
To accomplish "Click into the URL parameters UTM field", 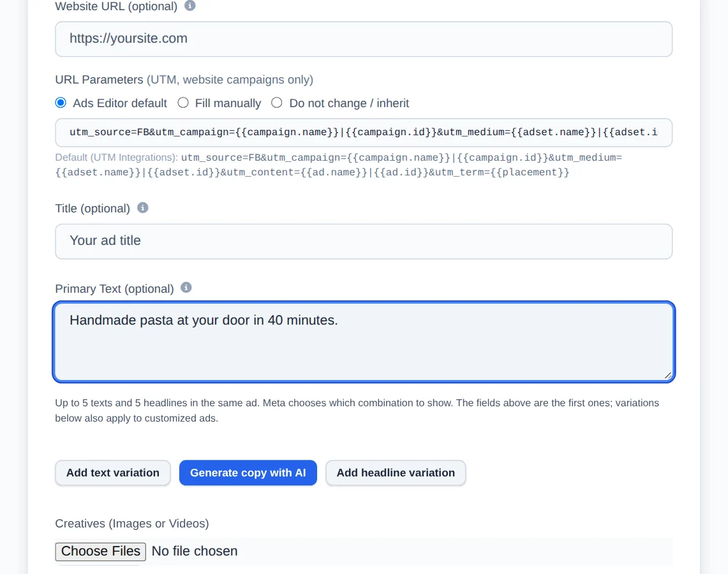I will click(x=364, y=133).
